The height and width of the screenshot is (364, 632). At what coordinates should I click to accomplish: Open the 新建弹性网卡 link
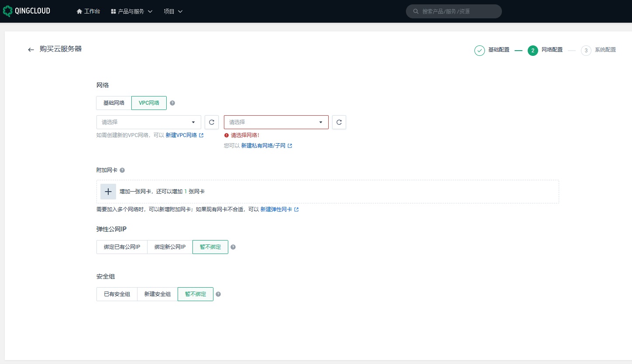pyautogui.click(x=277, y=209)
